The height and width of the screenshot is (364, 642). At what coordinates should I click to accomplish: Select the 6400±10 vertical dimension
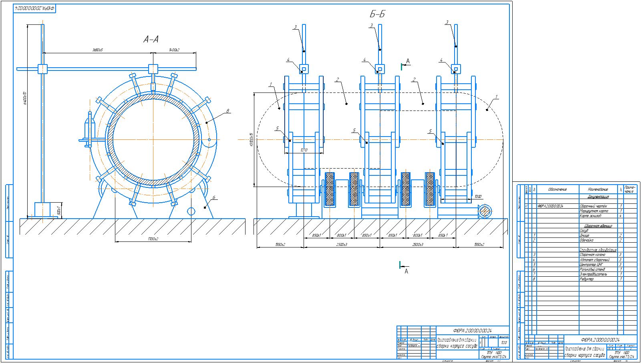pyautogui.click(x=26, y=97)
